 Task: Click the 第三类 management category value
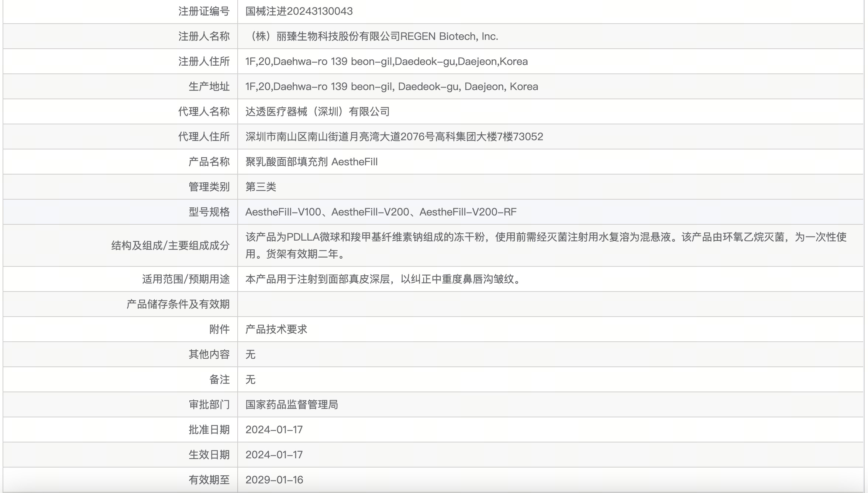coord(261,187)
